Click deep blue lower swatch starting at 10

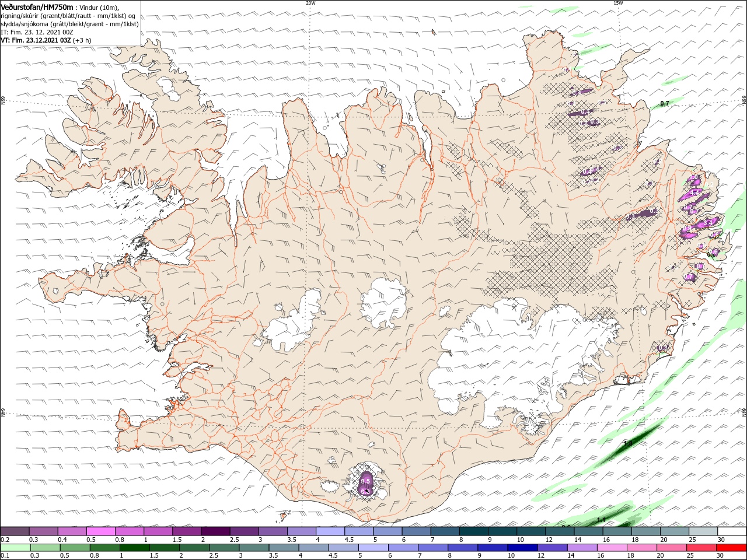point(522,548)
